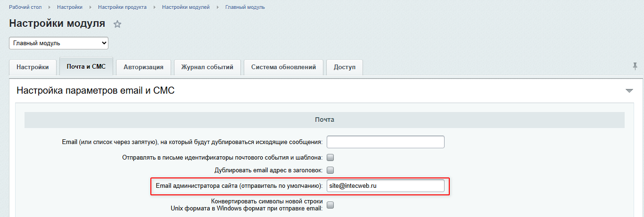This screenshot has height=217, width=644.
Task: Open Настройки модулей breadcrumb link
Action: coord(186,7)
